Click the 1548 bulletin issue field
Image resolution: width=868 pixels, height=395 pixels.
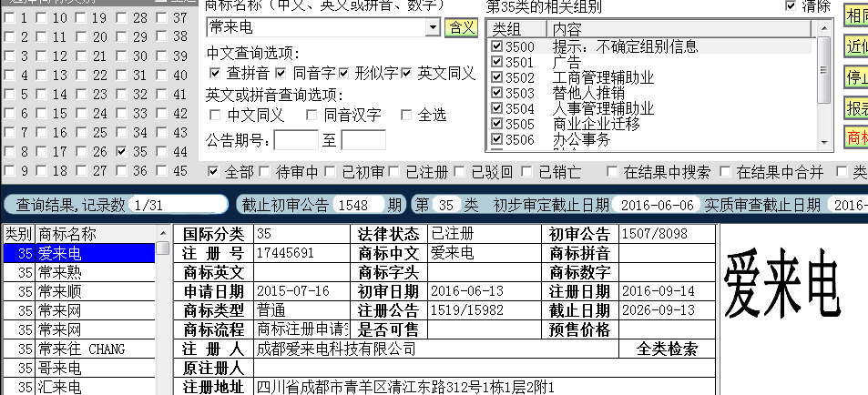[359, 206]
